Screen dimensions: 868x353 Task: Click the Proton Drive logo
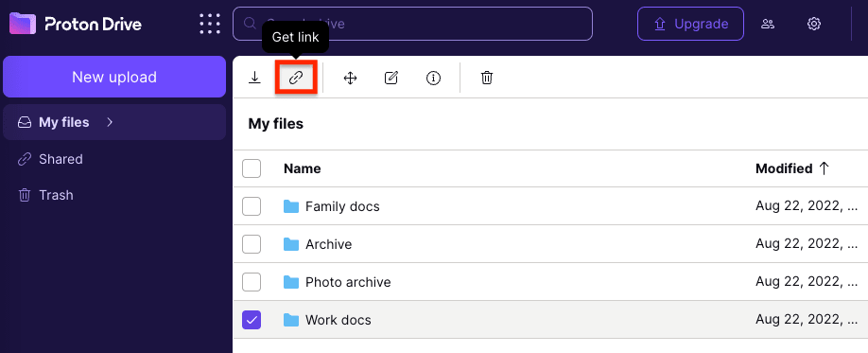click(x=76, y=24)
